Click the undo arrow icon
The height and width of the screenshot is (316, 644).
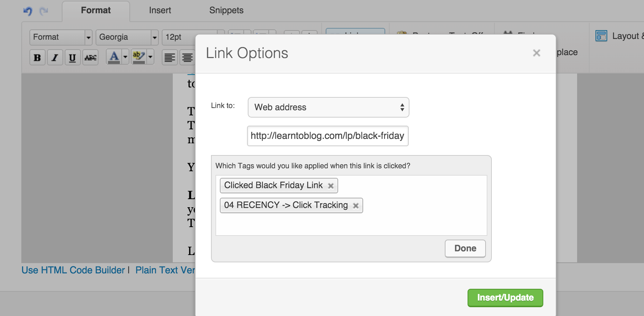[28, 11]
